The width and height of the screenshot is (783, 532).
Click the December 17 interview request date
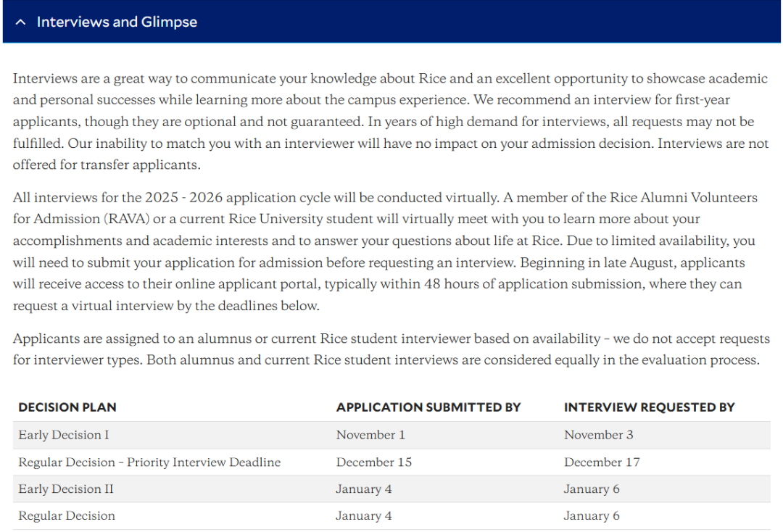tap(602, 462)
